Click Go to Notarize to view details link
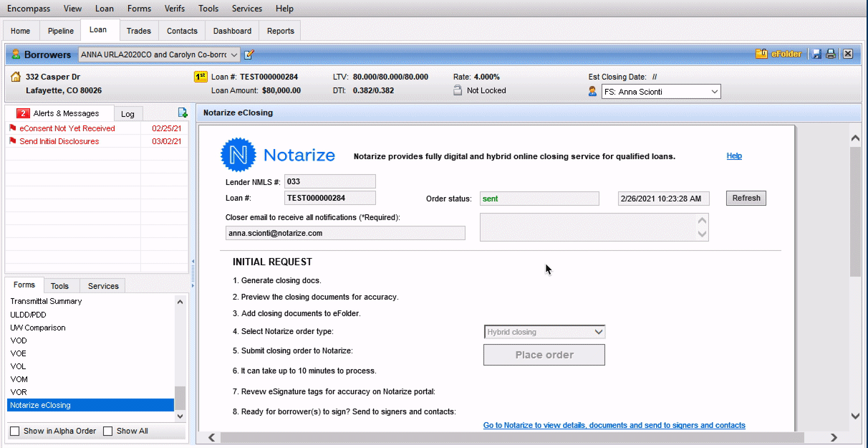Screen dimensions: 868x448 pos(614,425)
